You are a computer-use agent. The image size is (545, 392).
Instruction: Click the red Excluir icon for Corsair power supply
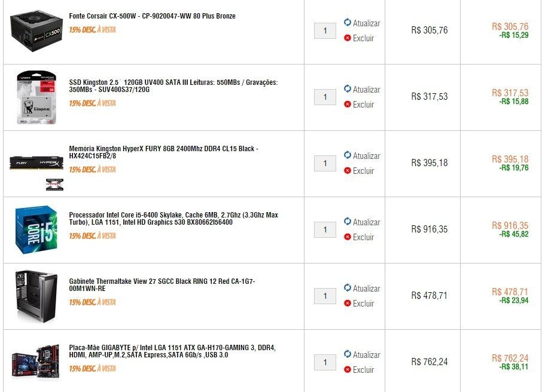point(348,38)
